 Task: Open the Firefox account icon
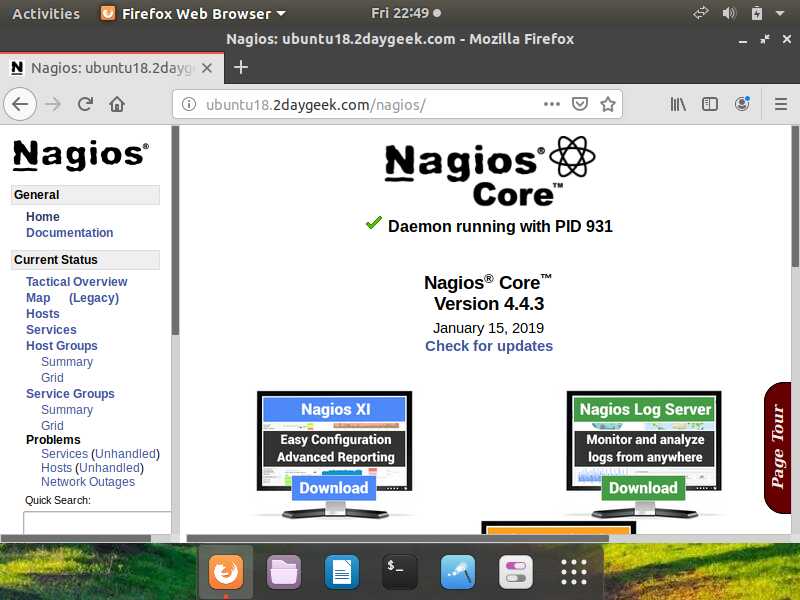tap(742, 104)
